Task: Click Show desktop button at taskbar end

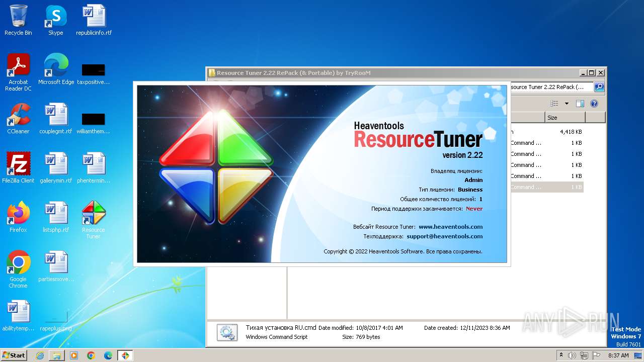Action: pyautogui.click(x=639, y=355)
